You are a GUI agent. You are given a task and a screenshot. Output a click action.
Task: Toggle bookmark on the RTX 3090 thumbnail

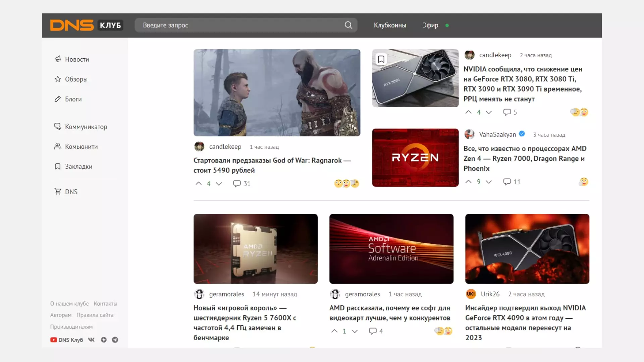381,59
